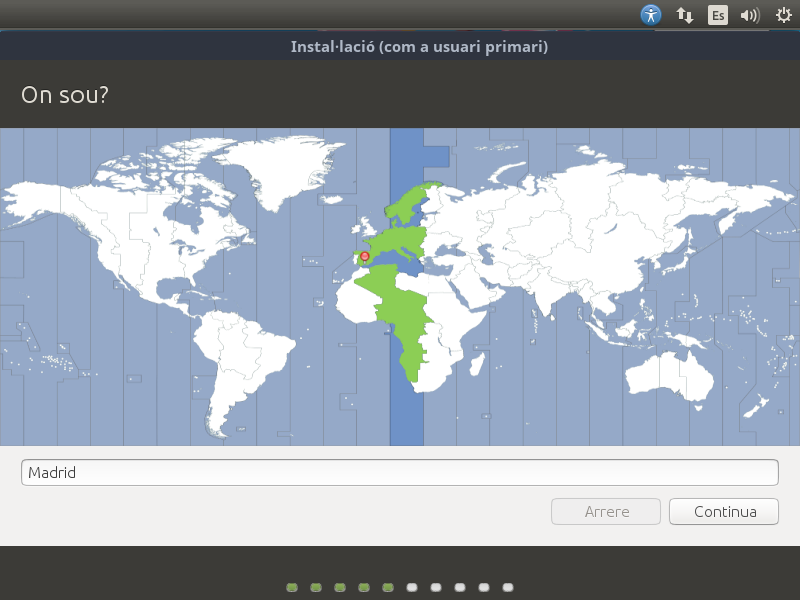Viewport: 800px width, 600px height.
Task: Click the Arrere back button
Action: coord(606,511)
